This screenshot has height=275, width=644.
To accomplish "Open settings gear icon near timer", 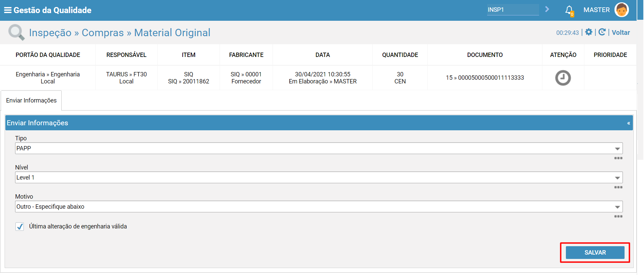I will 589,32.
